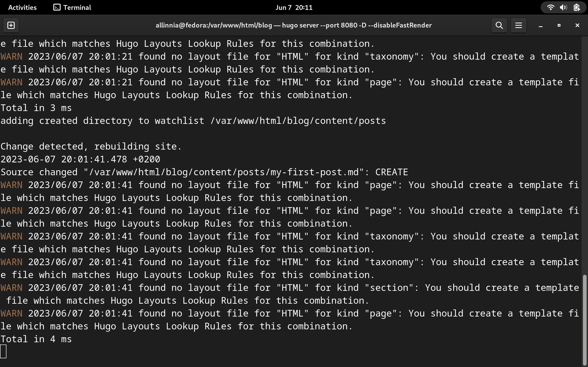Click the hugo server window title text
This screenshot has width=588, height=367.
(294, 25)
